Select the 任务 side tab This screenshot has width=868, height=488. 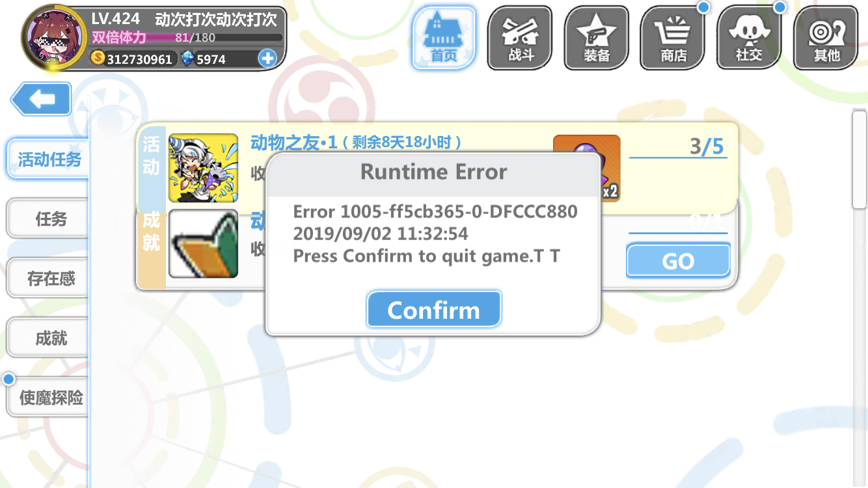48,219
